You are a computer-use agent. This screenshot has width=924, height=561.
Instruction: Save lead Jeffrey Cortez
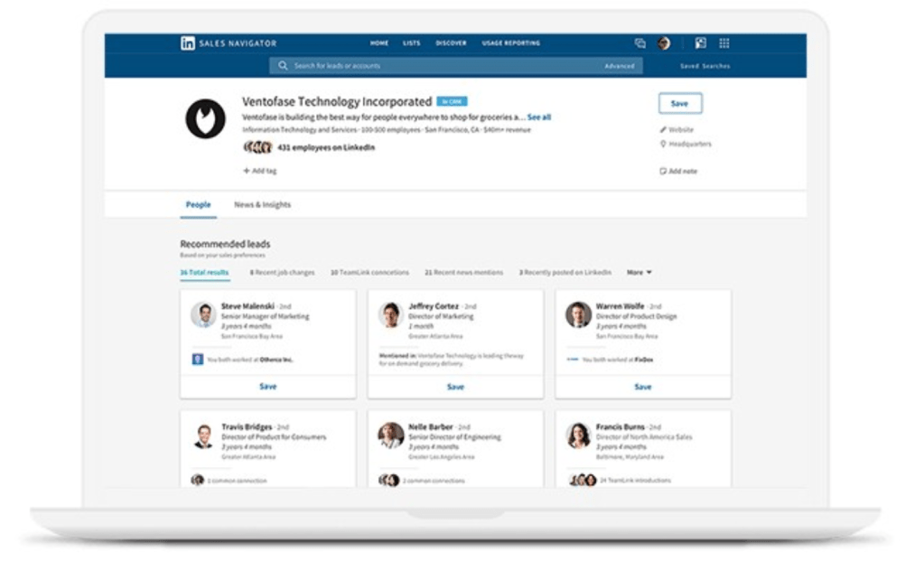(x=456, y=384)
